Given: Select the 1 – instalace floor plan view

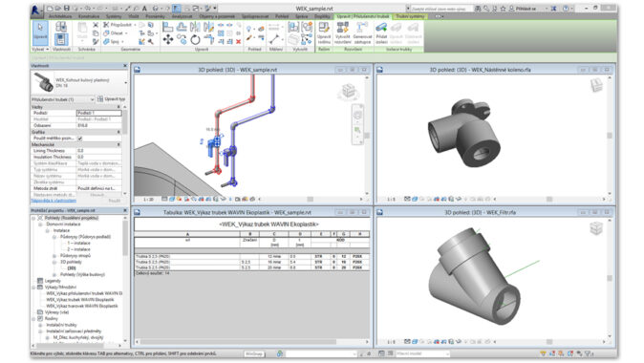Looking at the screenshot, I should click(x=78, y=243).
